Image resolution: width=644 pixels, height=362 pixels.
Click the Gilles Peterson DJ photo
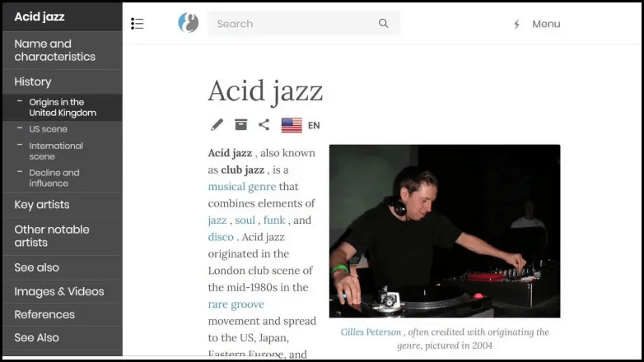(x=444, y=231)
